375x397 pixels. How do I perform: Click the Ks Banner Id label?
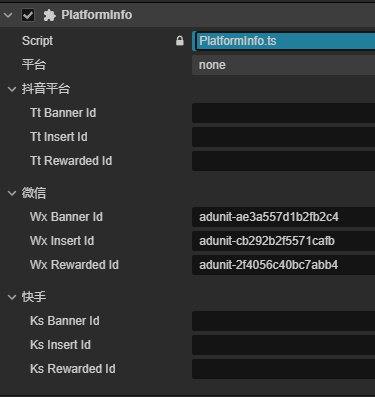[x=65, y=321]
